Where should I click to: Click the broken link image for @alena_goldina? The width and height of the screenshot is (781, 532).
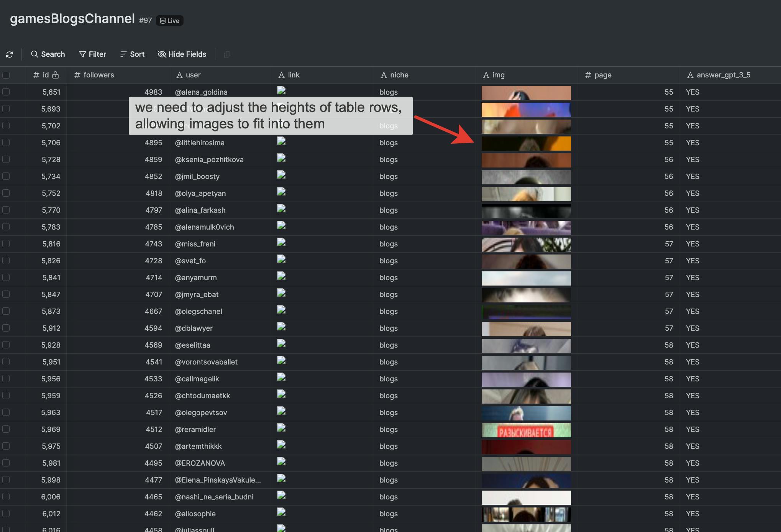pos(281,91)
